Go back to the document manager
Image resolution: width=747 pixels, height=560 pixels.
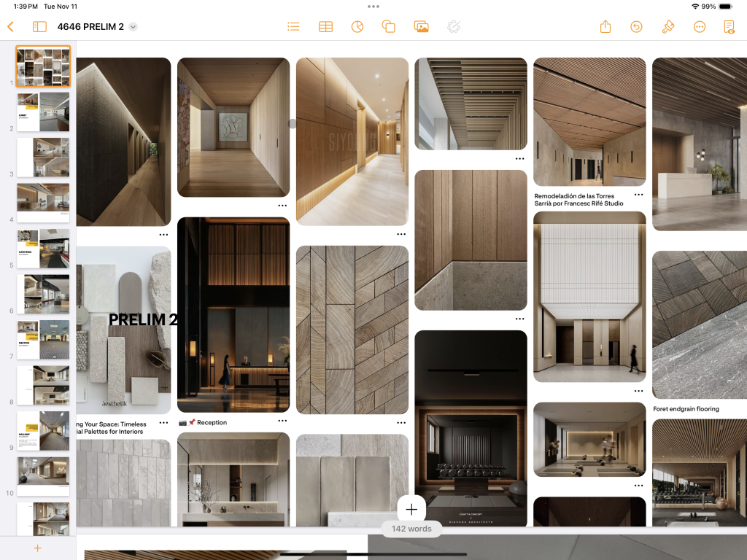point(10,27)
